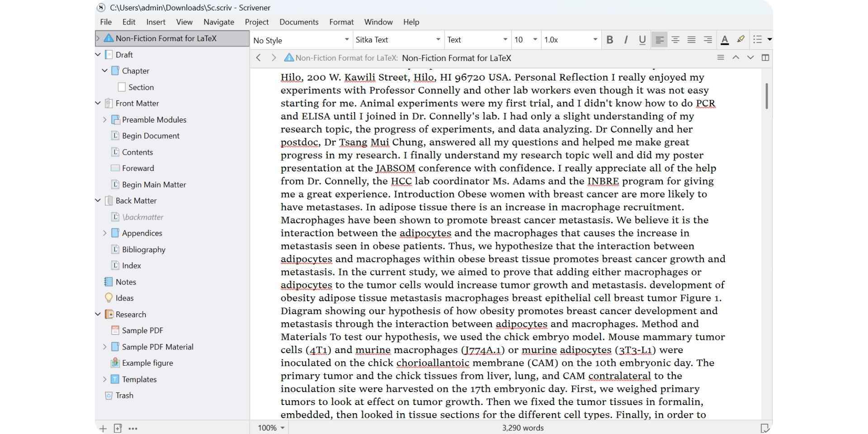Collapse the Front Matter group
This screenshot has width=868, height=434.
98,103
